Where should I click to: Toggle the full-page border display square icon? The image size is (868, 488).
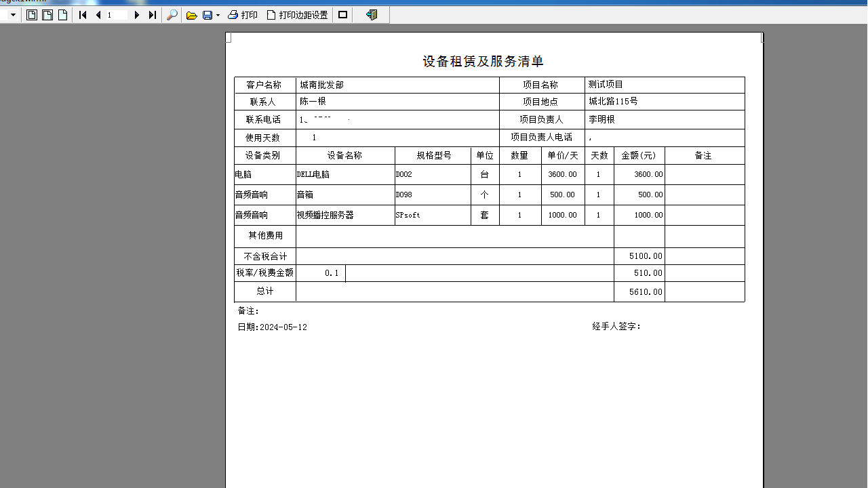(x=342, y=15)
